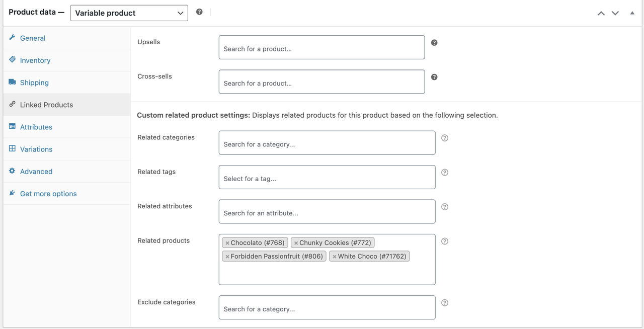
Task: Remove Chocolato (#768) from related products
Action: (227, 243)
